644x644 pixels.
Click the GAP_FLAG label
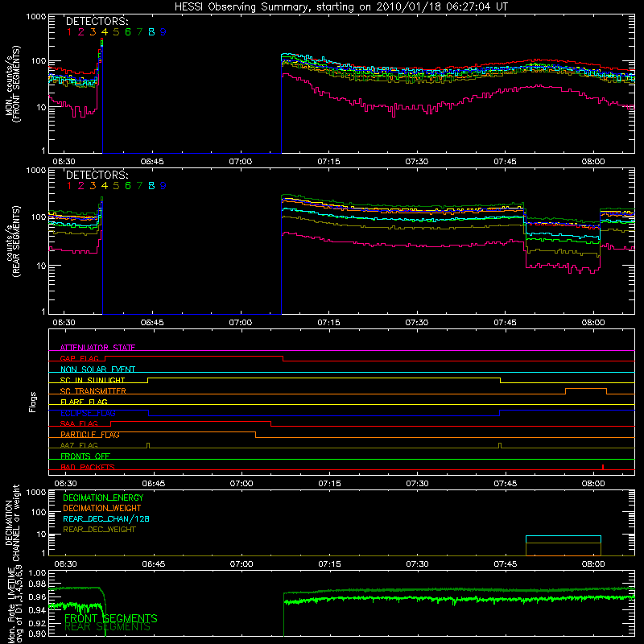click(x=79, y=358)
